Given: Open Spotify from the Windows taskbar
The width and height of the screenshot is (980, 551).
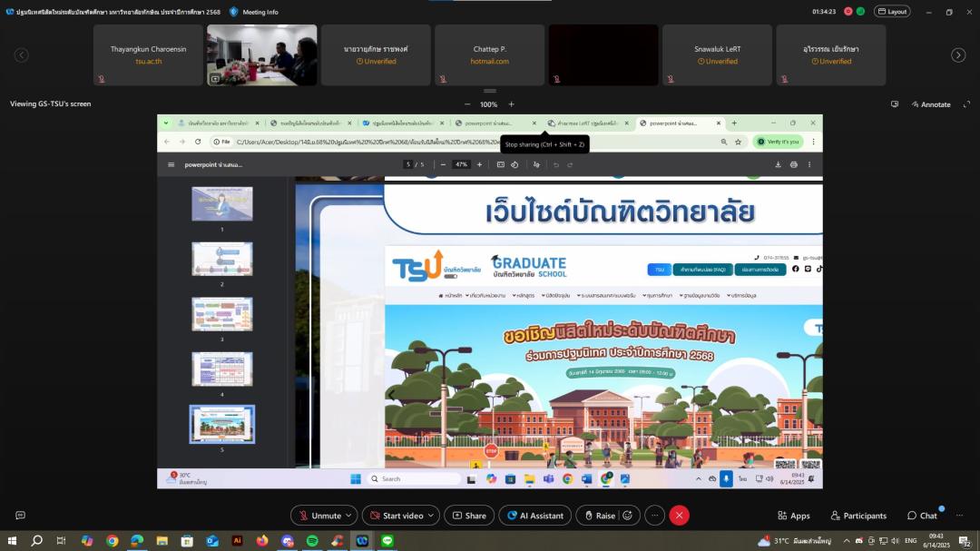Looking at the screenshot, I should coord(312,541).
